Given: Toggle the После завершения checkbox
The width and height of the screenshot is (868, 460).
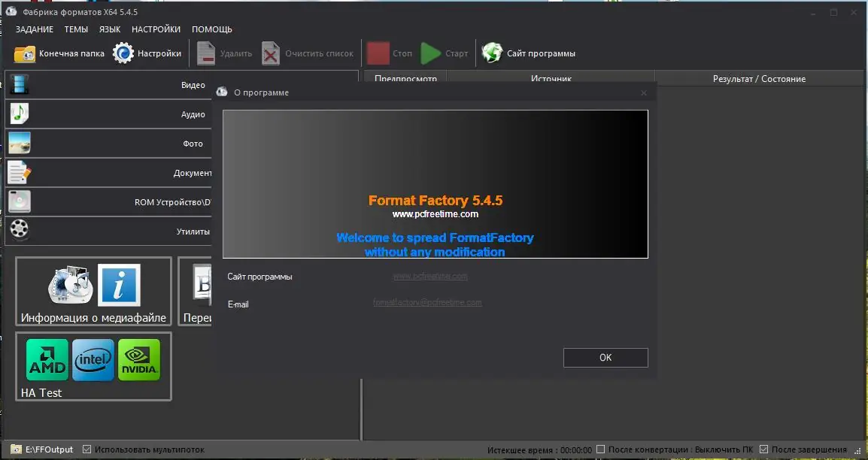Looking at the screenshot, I should coord(765,448).
